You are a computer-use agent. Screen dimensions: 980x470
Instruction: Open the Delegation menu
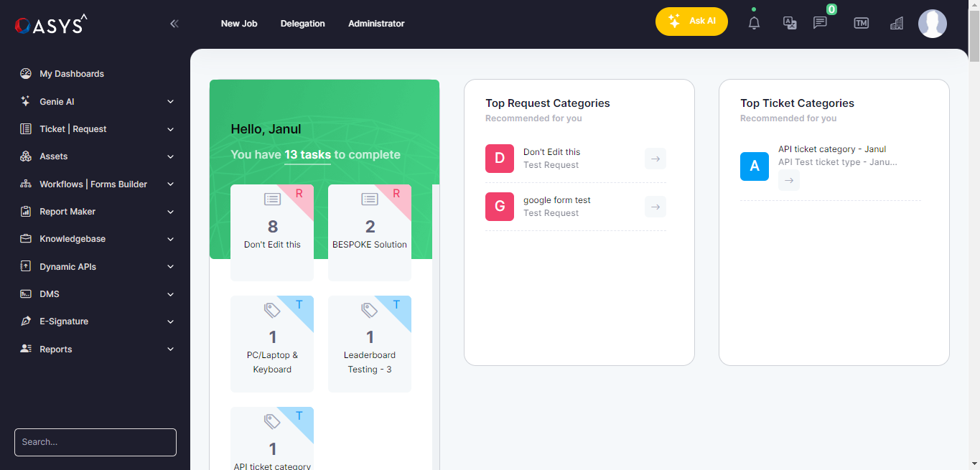pos(302,24)
